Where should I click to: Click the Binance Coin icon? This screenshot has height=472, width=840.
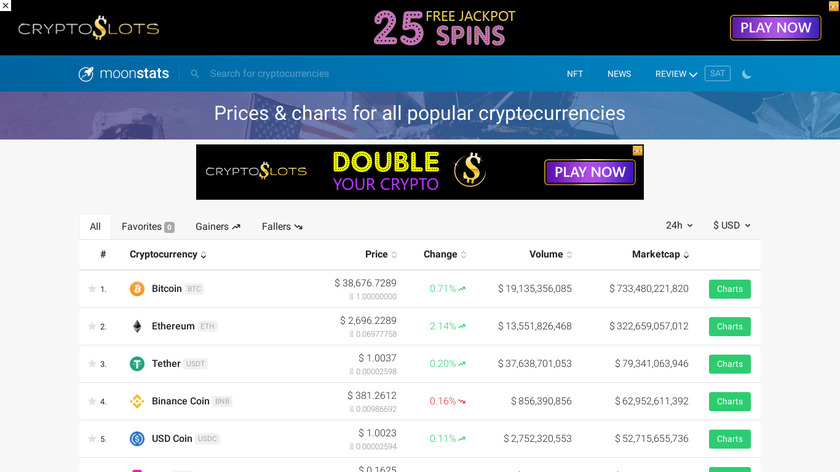click(137, 401)
